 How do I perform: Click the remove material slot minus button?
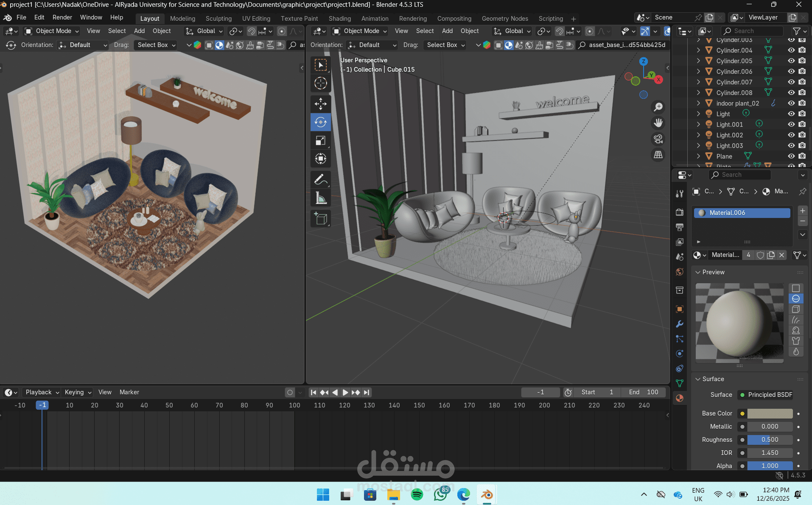click(x=802, y=221)
